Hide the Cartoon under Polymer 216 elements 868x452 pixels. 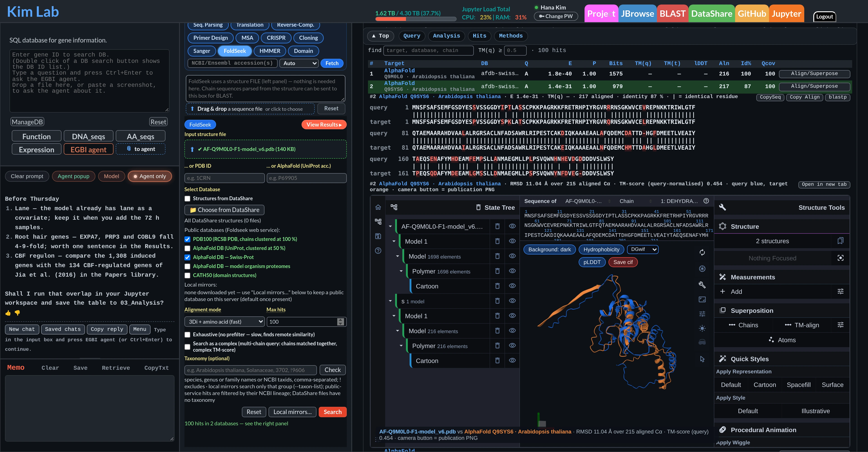coord(512,360)
